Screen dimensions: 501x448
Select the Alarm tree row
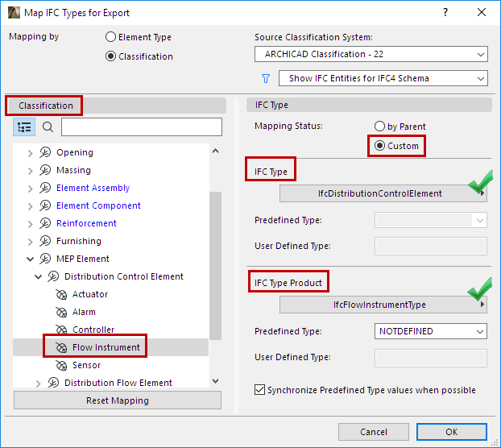point(110,312)
